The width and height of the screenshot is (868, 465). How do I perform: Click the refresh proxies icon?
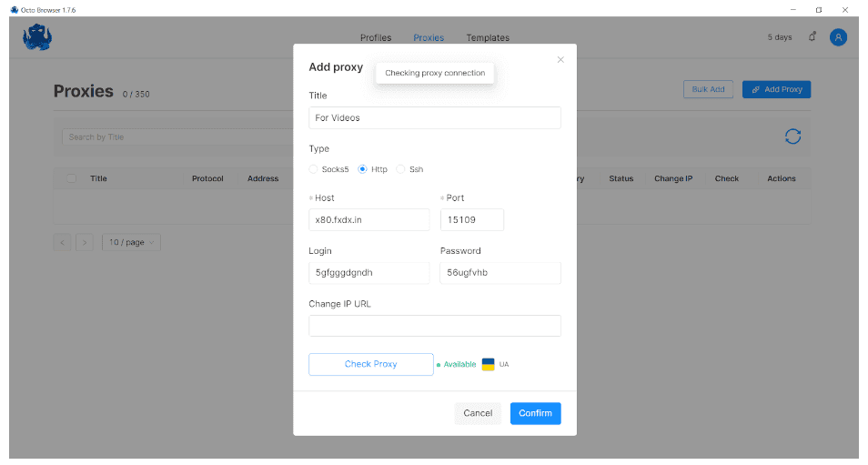(792, 136)
